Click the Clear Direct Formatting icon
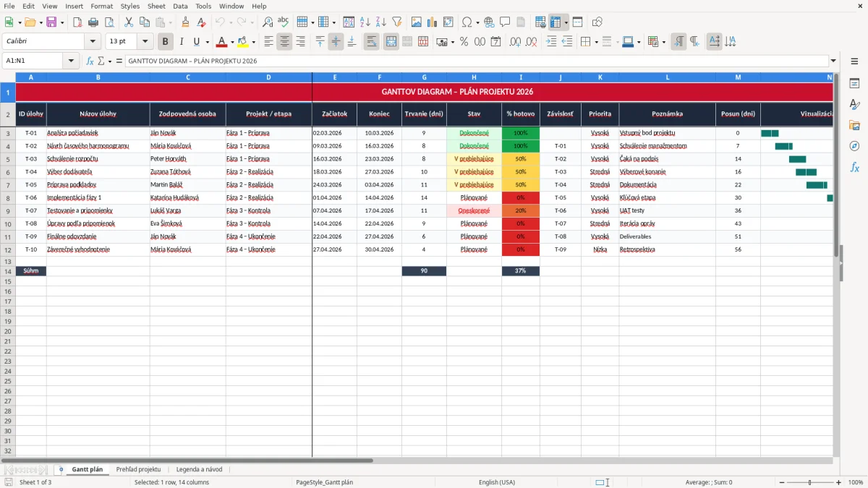868x488 pixels. click(201, 22)
